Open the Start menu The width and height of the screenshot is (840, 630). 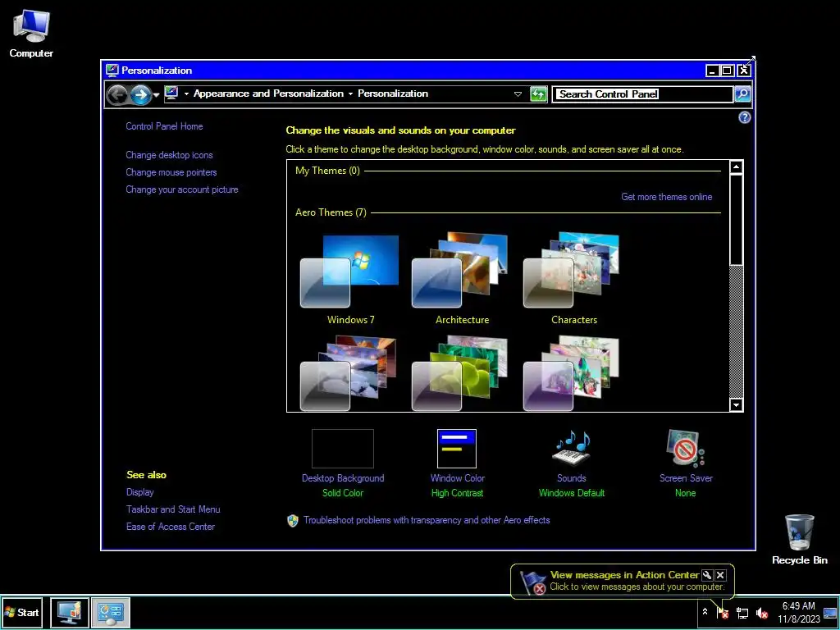click(22, 612)
